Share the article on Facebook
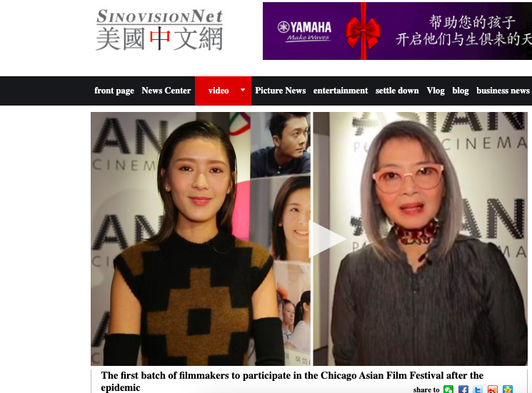This screenshot has height=393, width=532. pos(463,389)
